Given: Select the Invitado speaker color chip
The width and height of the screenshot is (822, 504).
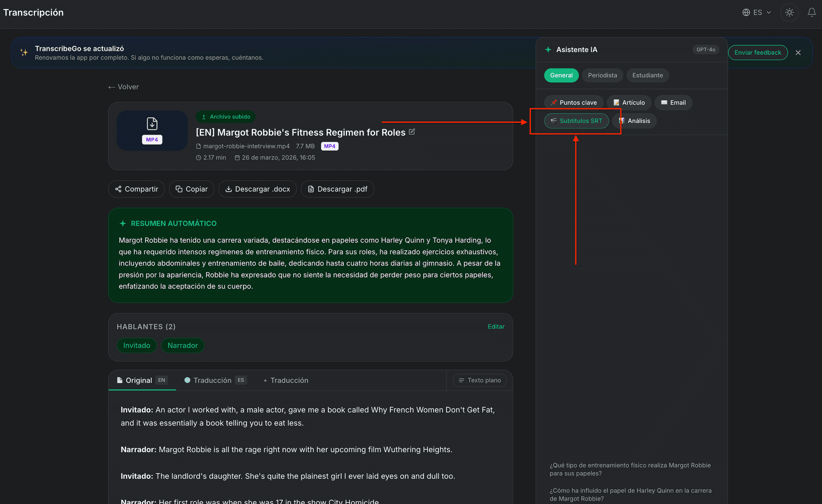Looking at the screenshot, I should pyautogui.click(x=136, y=345).
